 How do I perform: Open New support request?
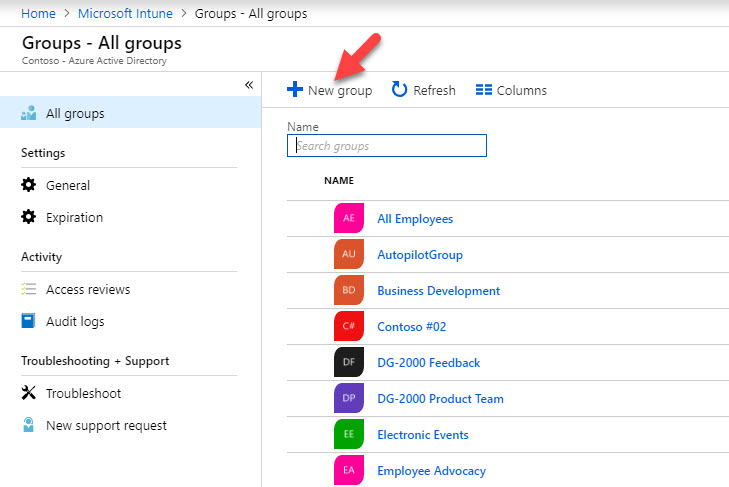106,426
